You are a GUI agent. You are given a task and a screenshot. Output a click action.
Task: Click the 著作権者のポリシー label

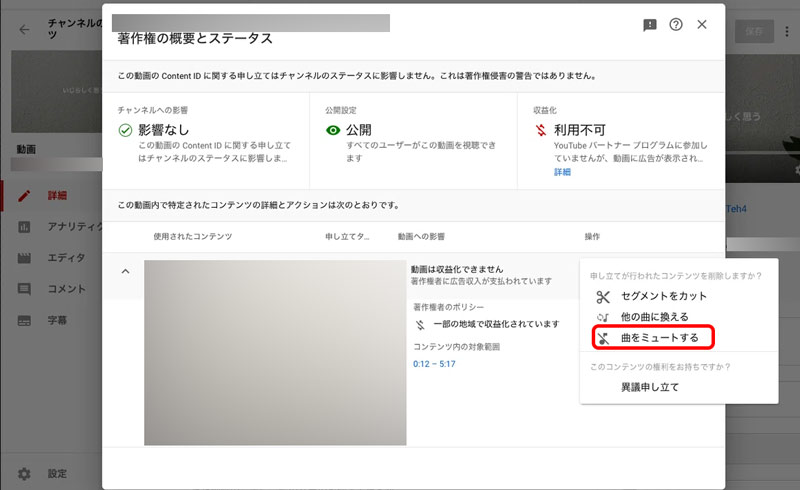click(x=448, y=307)
